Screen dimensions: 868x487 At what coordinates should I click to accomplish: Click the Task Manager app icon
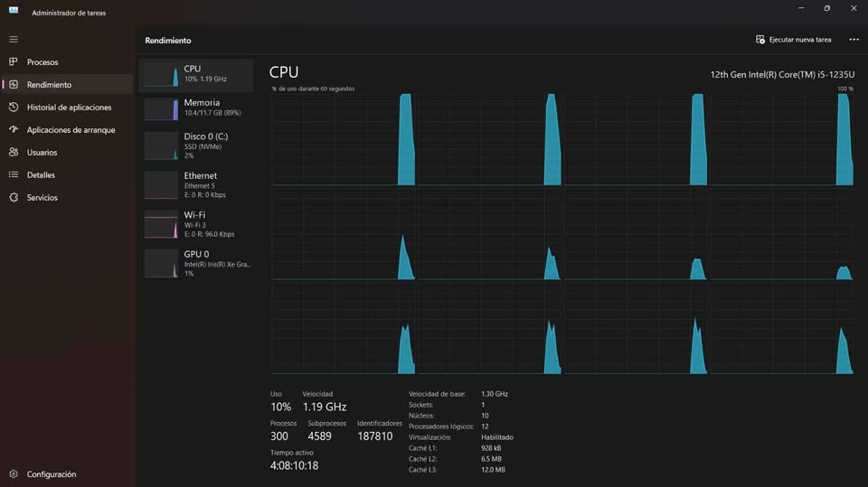point(14,11)
